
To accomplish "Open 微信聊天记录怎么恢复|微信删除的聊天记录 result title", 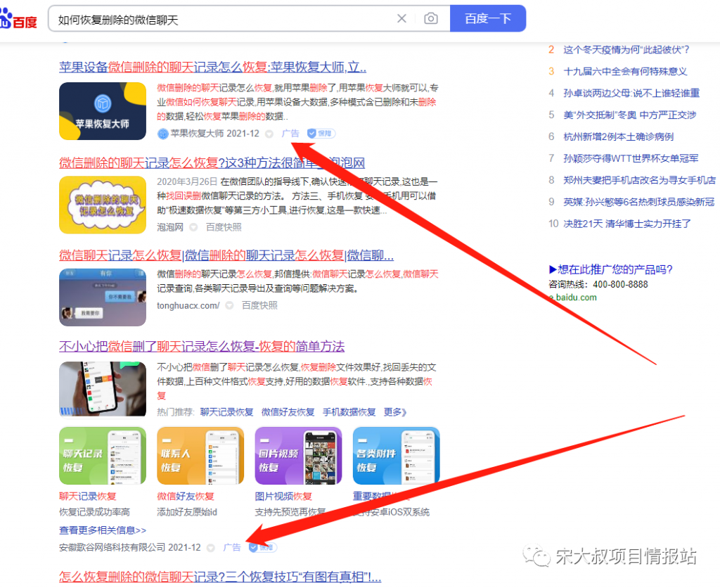I will click(226, 255).
